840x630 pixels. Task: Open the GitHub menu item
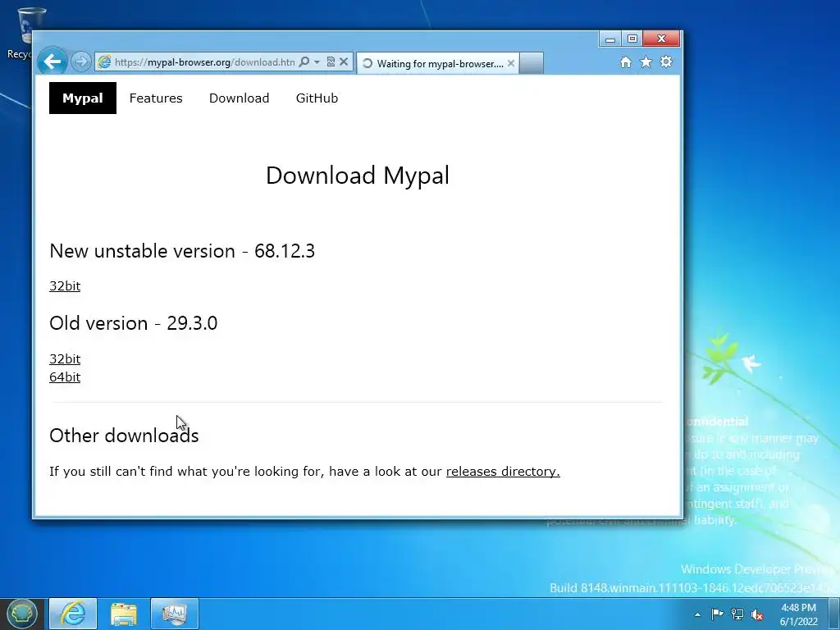[x=317, y=98]
